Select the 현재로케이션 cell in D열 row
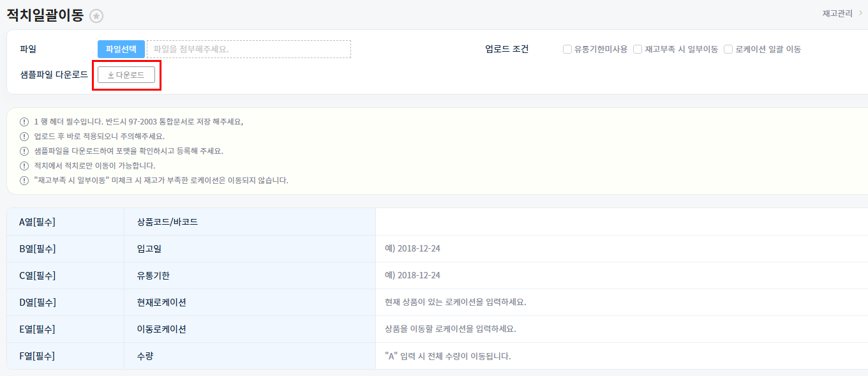 coord(161,302)
